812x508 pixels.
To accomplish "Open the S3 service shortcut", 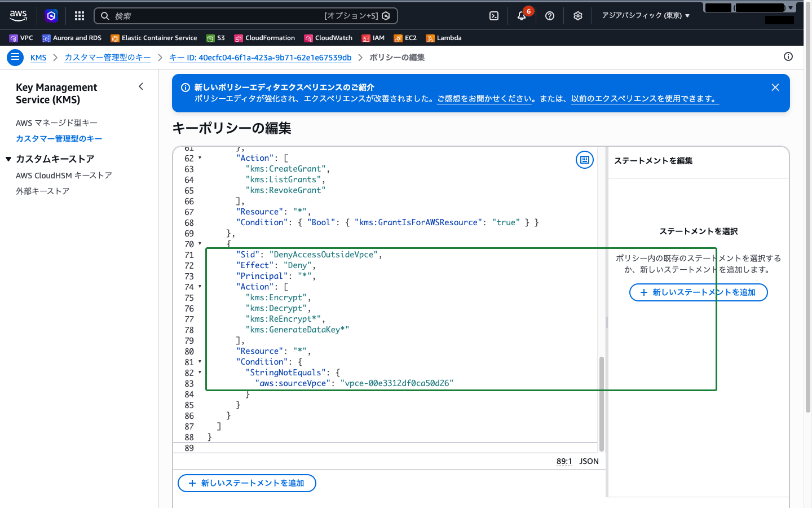I will (x=215, y=38).
